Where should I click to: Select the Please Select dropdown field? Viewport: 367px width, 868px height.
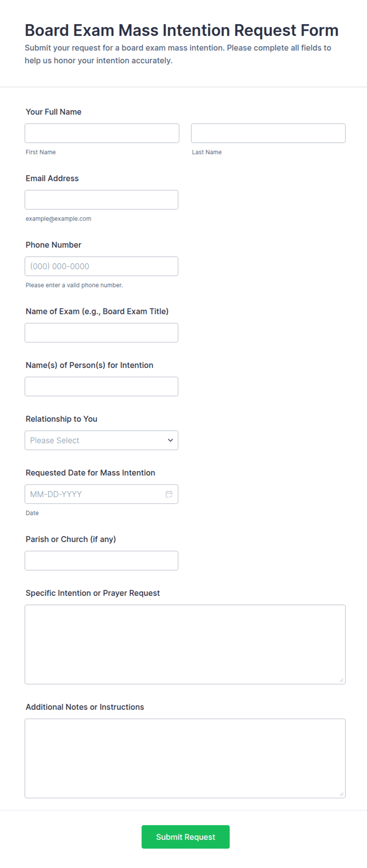[101, 440]
